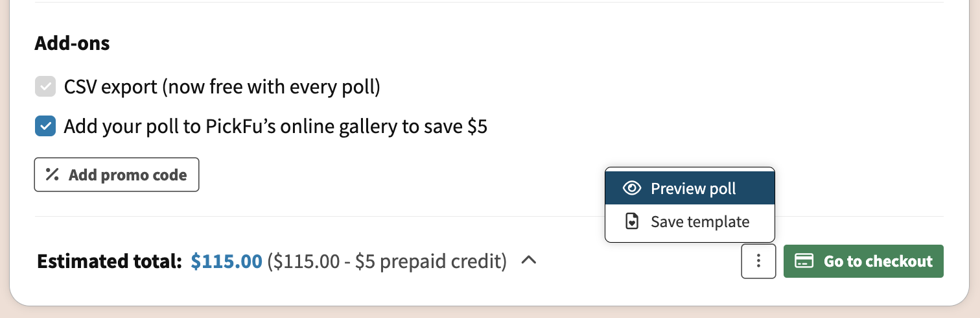Click the percent icon on promo code button

click(52, 175)
